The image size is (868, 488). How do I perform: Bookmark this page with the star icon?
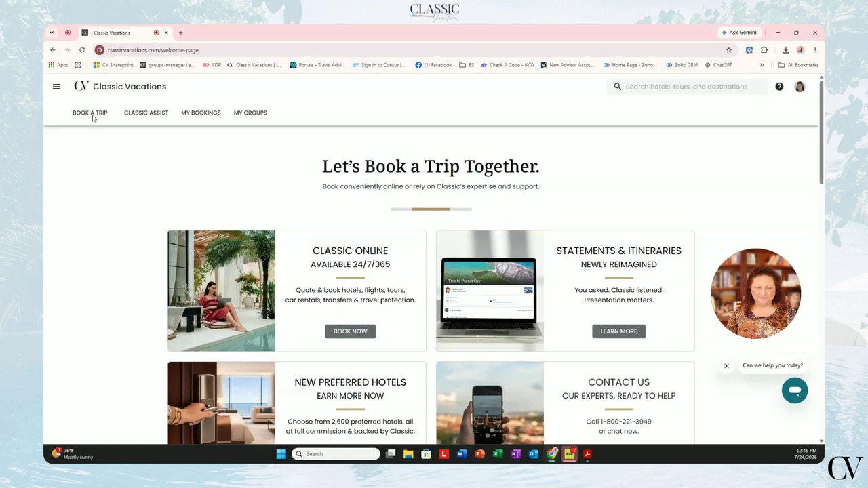(729, 50)
